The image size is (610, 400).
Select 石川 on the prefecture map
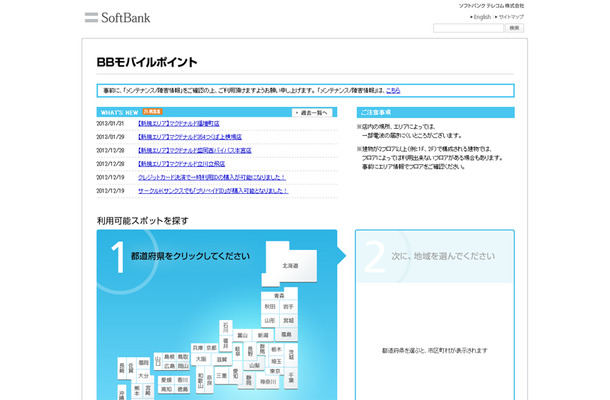[226, 328]
